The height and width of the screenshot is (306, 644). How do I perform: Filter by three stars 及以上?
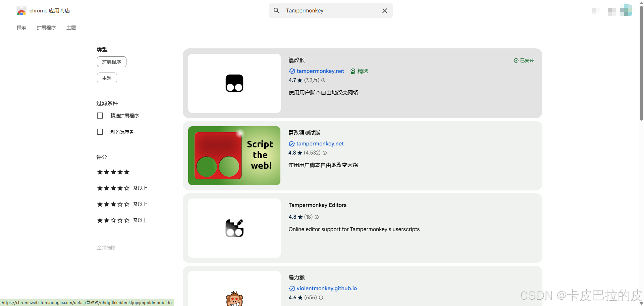pos(122,204)
